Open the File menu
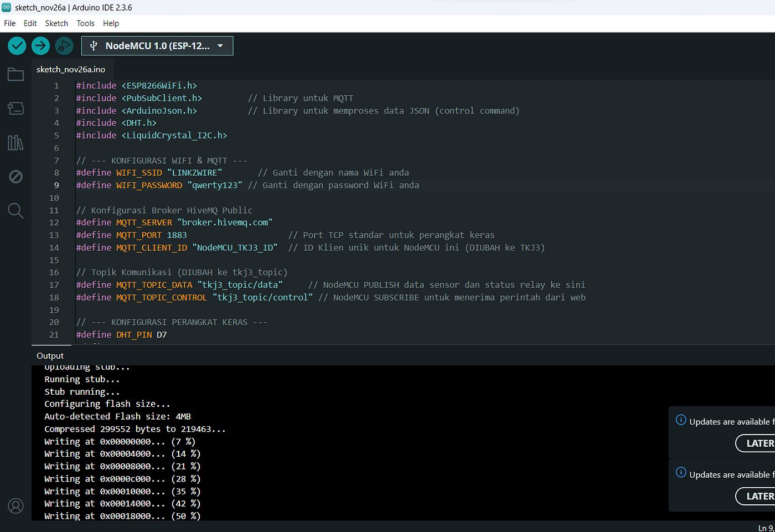 point(10,23)
